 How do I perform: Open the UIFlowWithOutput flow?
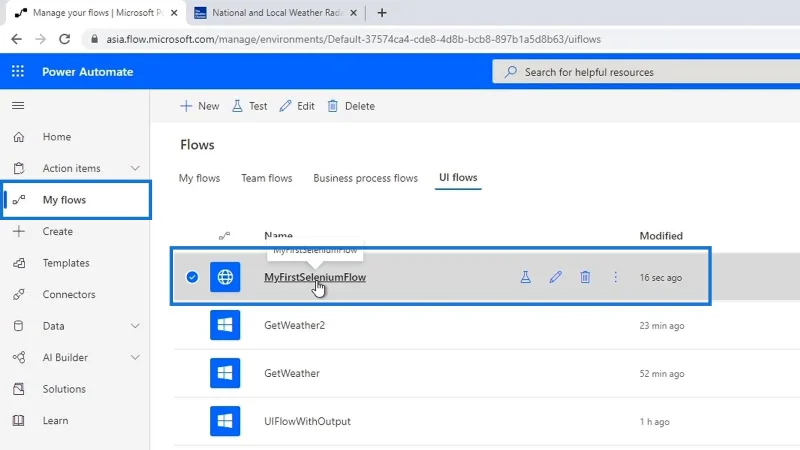(307, 421)
